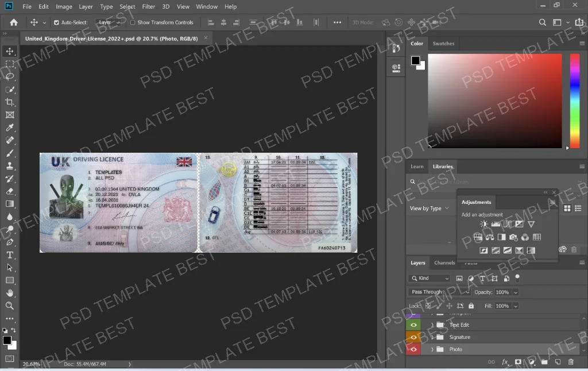Enable Show Transform Controls checkbox
The image size is (588, 371).
click(133, 22)
